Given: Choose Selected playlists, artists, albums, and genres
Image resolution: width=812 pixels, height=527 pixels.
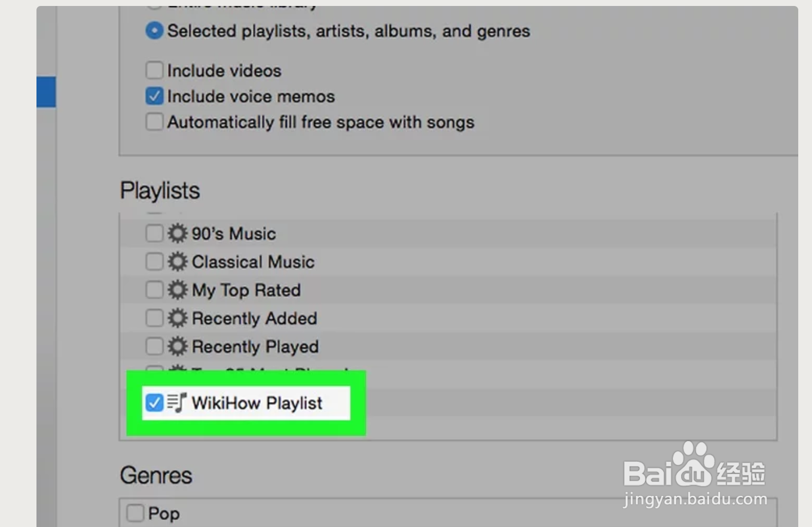Looking at the screenshot, I should click(154, 31).
